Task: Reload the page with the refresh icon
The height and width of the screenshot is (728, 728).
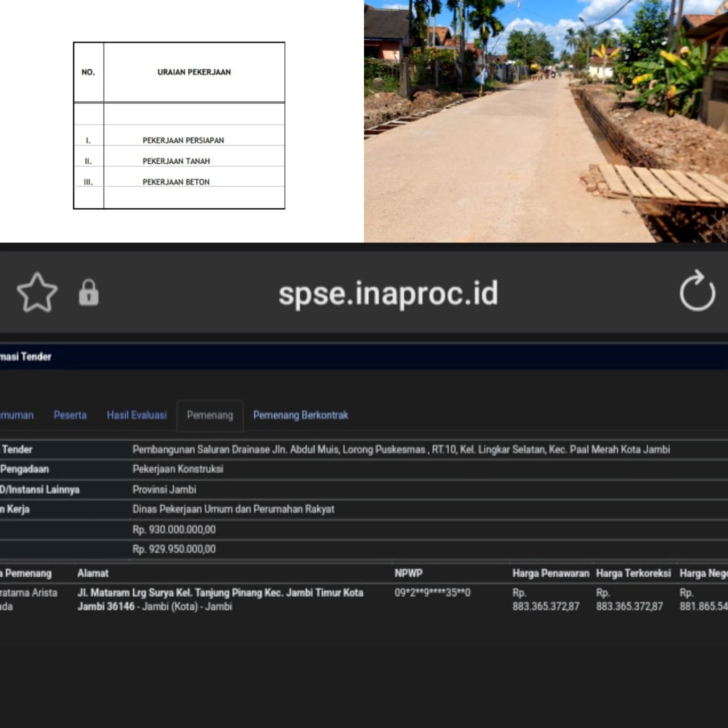Action: (x=697, y=292)
